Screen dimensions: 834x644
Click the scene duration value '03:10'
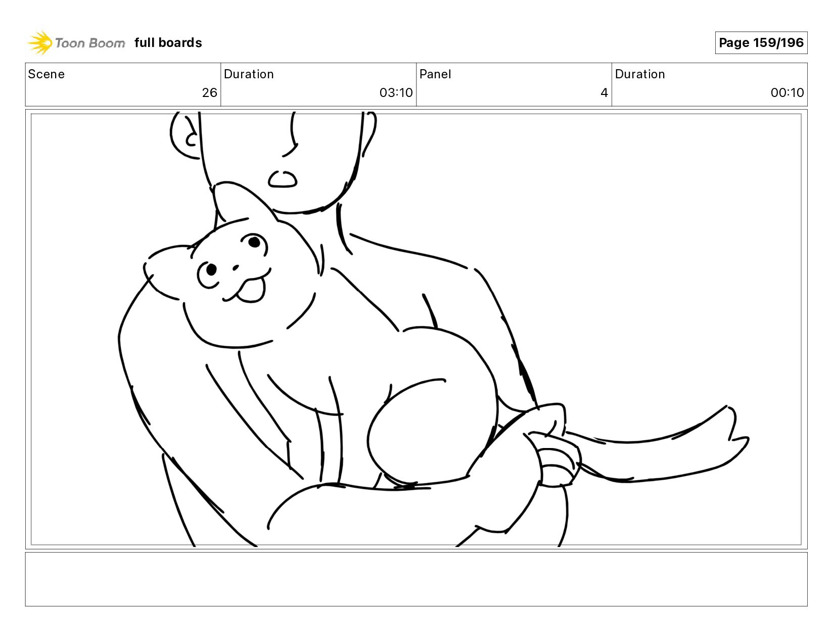396,92
